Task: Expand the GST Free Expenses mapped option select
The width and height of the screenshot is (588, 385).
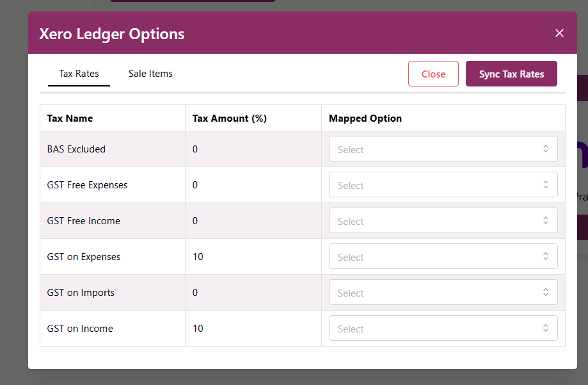Action: pyautogui.click(x=443, y=185)
